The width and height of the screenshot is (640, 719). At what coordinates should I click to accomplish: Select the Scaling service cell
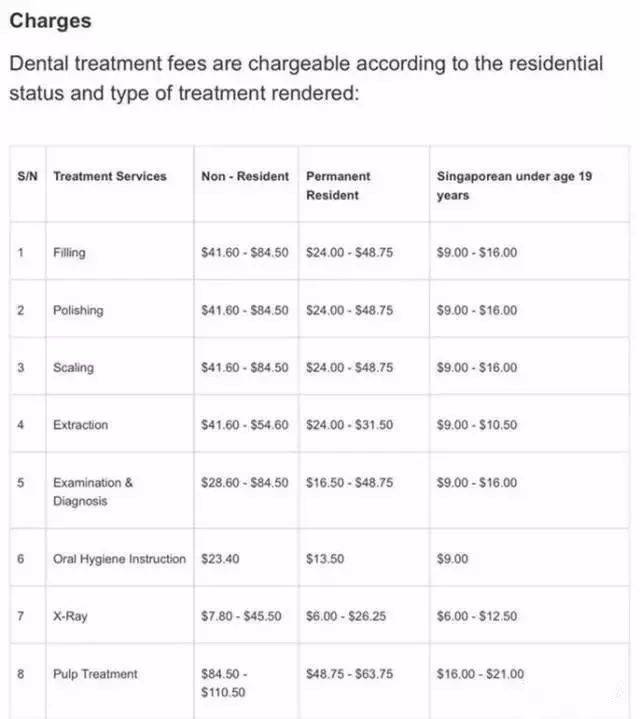(x=74, y=368)
